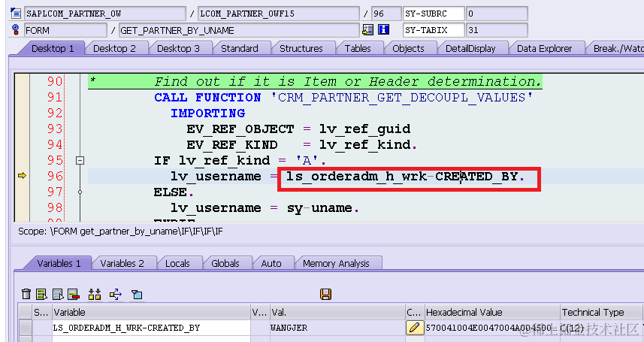Viewport: 644px width, 342px height.
Task: Collapse the IF block at line 95
Action: coord(80,160)
